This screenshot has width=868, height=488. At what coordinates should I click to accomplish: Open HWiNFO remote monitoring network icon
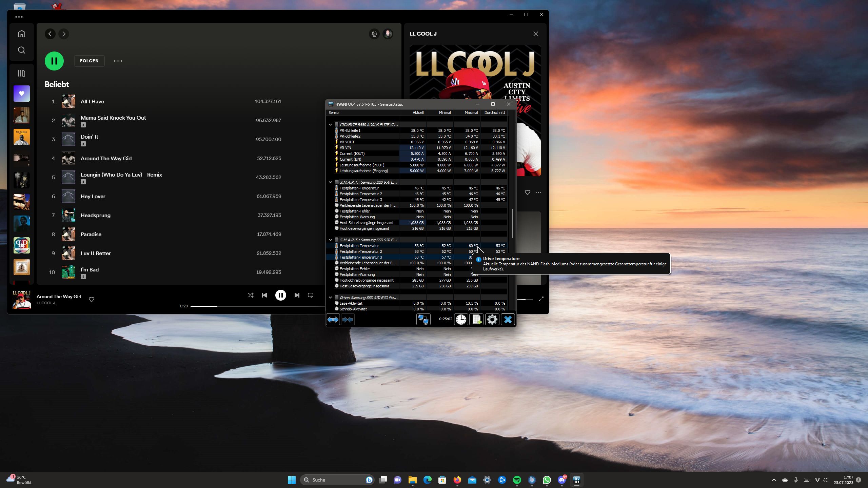tap(423, 319)
